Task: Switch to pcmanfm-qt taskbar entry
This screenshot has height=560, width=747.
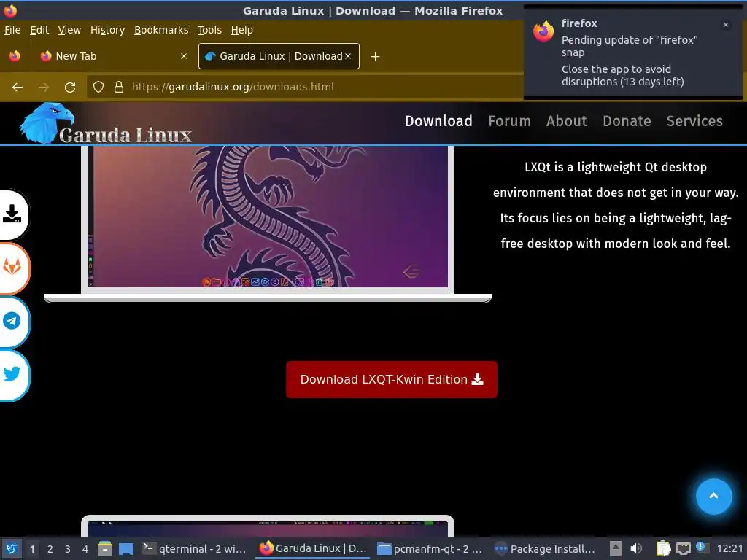Action: tap(430, 548)
